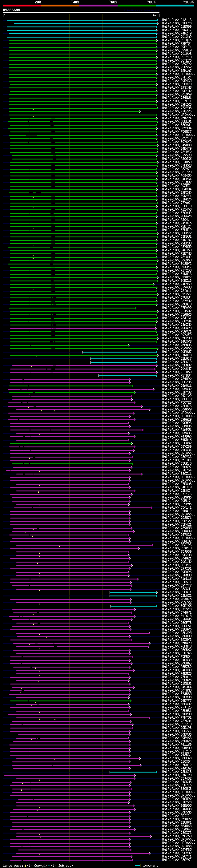Viewport: 197px width, 868px height.
Task: Click the cyan alignment bar for UniRef100_A2TDD4
Action: point(128,376)
